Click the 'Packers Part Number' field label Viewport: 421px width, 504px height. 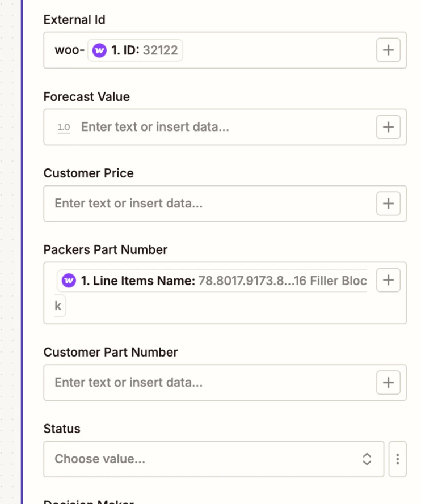point(106,250)
